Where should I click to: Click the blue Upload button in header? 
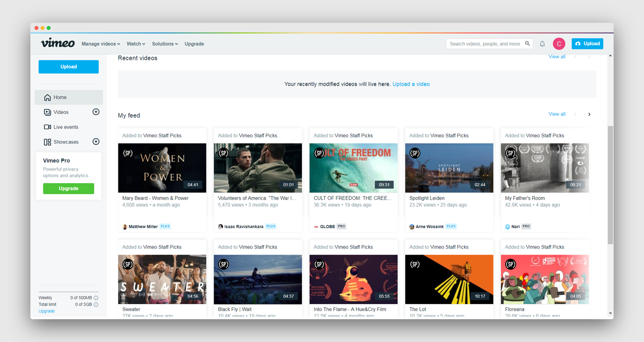point(587,43)
